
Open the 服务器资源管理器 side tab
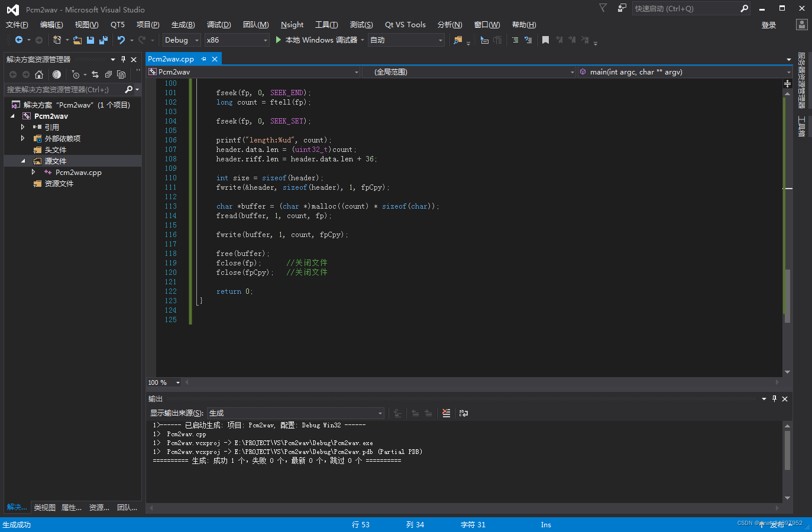[802, 80]
